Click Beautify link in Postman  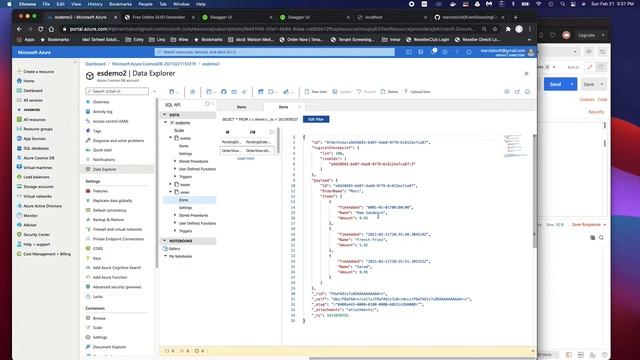coord(596,112)
